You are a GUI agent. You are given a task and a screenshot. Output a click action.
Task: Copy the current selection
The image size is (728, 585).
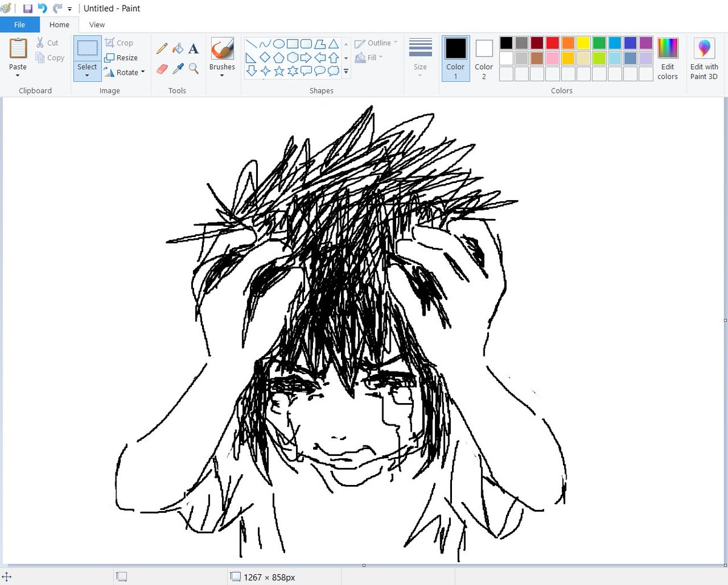click(x=50, y=58)
